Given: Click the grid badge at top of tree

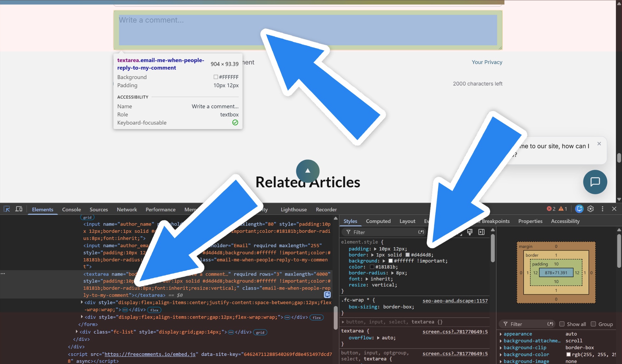Looking at the screenshot, I should pos(87,217).
